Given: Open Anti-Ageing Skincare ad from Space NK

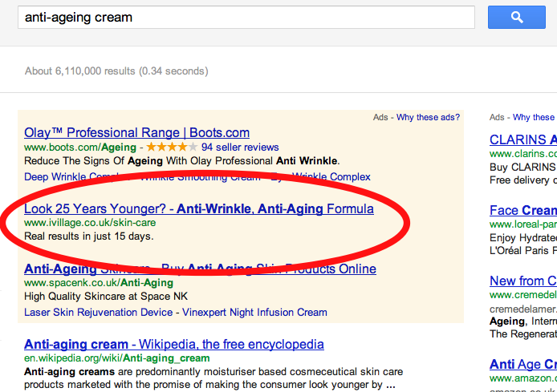Looking at the screenshot, I should (x=200, y=269).
